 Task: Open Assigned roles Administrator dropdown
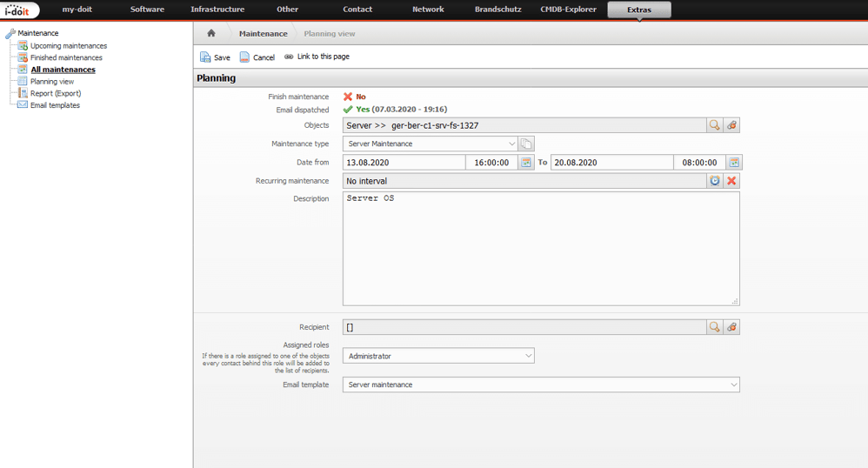tap(438, 356)
